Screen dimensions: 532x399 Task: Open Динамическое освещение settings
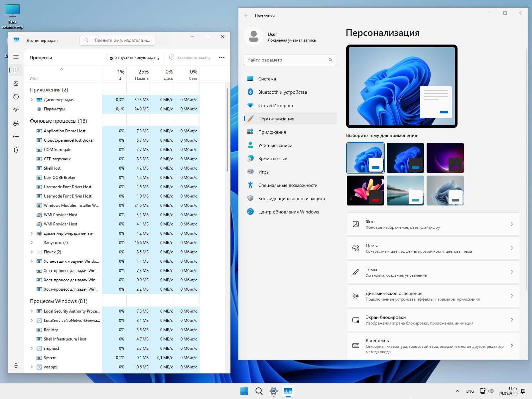point(433,296)
